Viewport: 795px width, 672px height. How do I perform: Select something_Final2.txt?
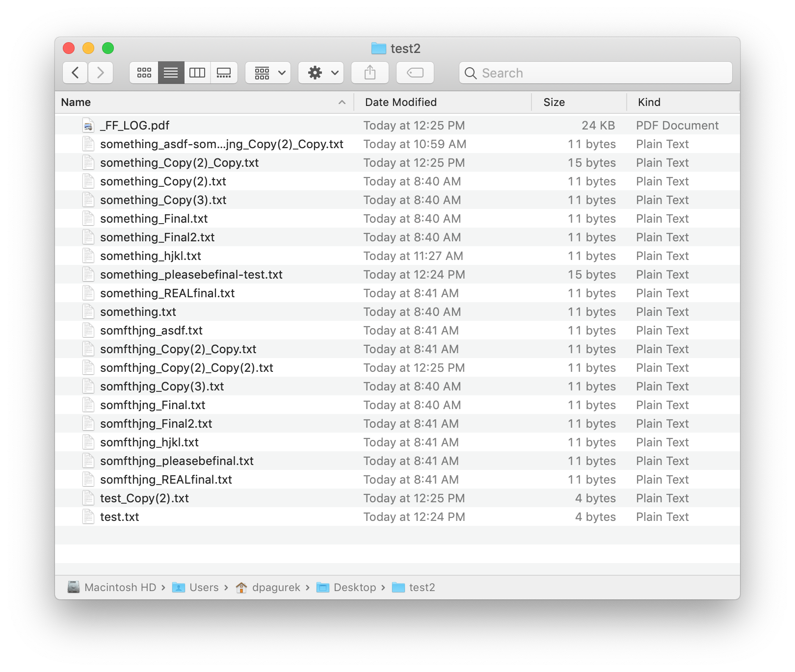pos(158,237)
